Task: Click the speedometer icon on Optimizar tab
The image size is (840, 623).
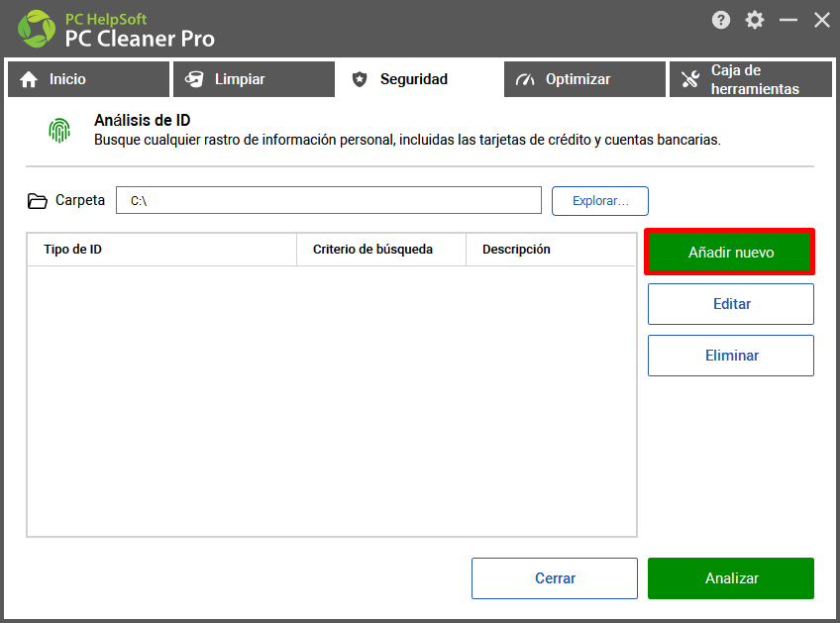Action: pos(525,79)
